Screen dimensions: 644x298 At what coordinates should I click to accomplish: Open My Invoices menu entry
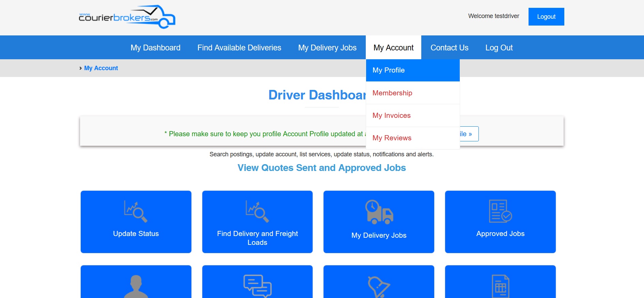[x=391, y=115]
